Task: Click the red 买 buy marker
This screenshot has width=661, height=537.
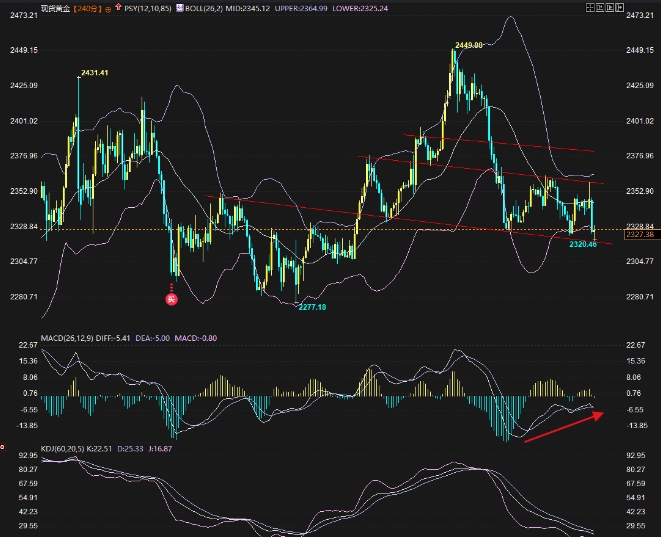Action: (171, 299)
